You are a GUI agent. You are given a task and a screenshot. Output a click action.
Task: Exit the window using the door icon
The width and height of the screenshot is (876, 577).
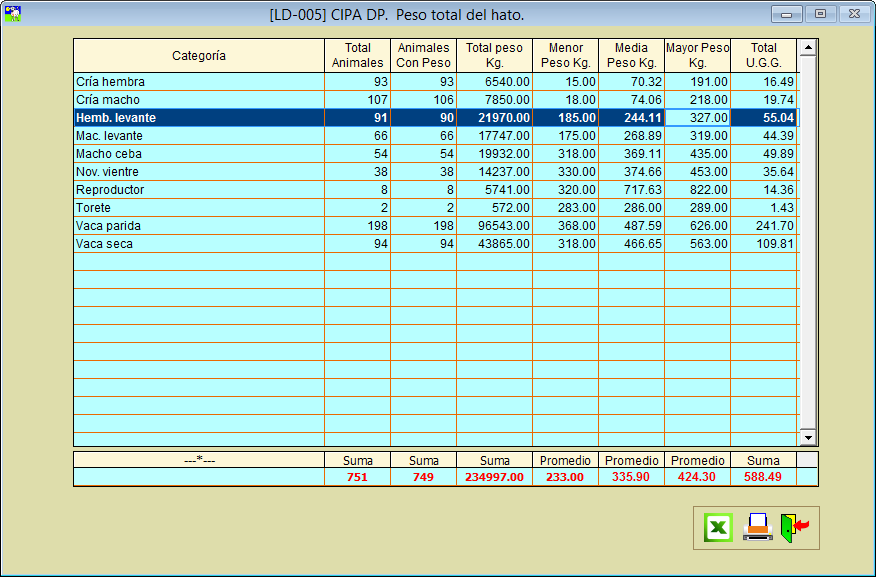795,527
